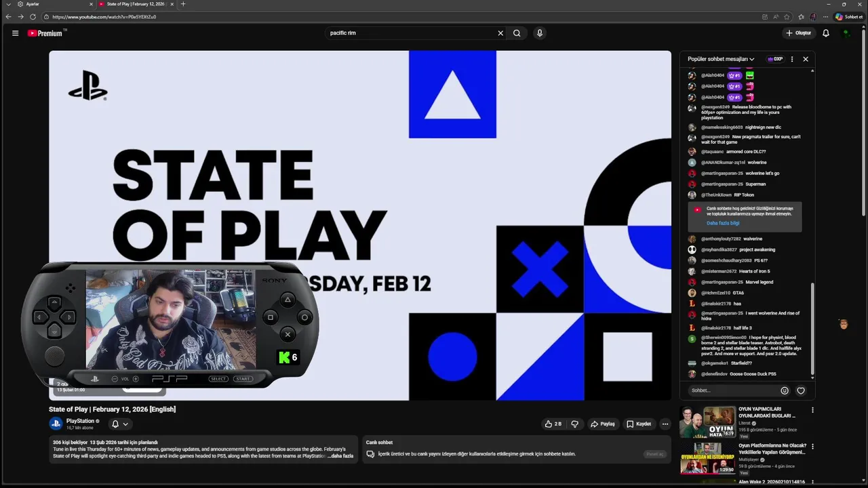
Task: Click the Multiplayer channel name
Action: (747, 460)
